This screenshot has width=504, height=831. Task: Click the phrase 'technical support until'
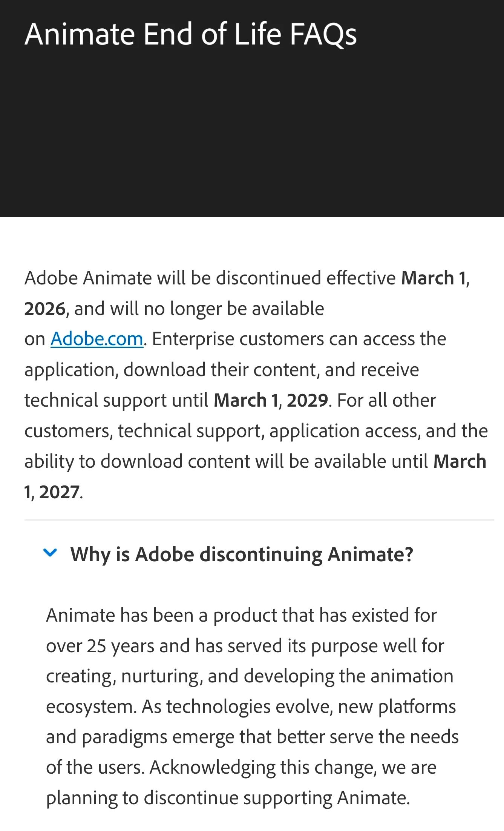tap(116, 400)
